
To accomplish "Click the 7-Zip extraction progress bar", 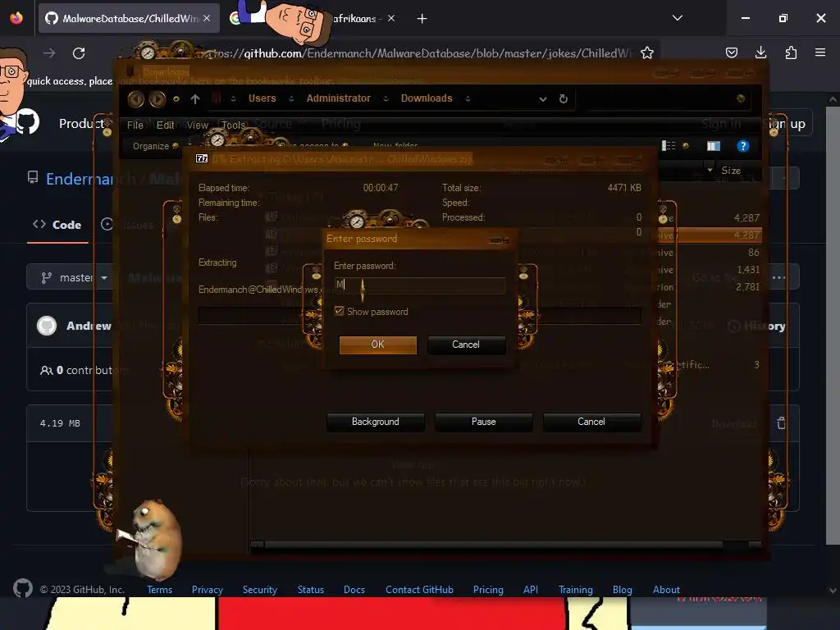I will 419,315.
